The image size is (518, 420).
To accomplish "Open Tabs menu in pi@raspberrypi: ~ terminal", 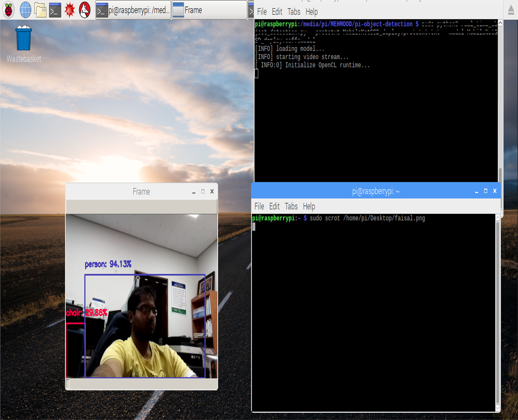I will point(291,206).
